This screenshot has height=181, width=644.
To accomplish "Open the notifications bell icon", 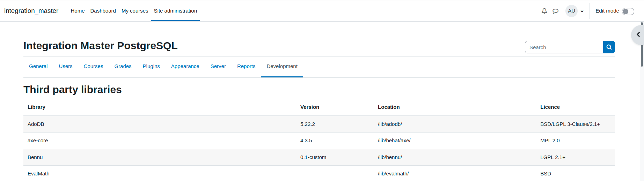I will pyautogui.click(x=544, y=11).
